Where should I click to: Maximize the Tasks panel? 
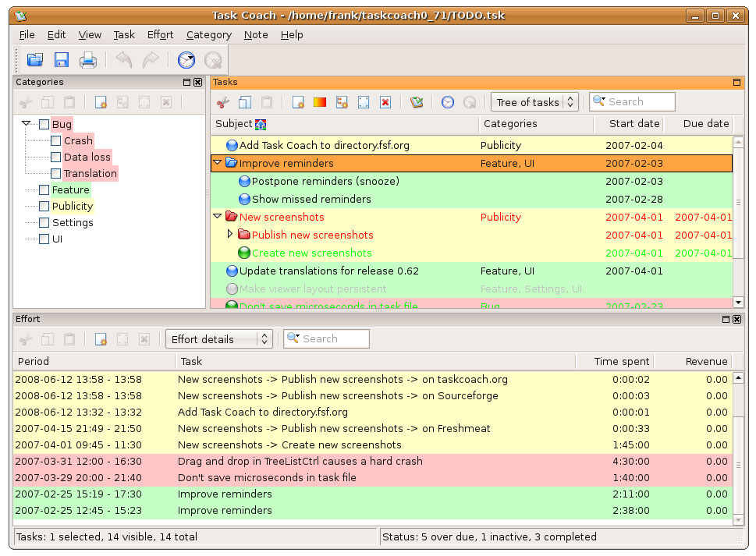[736, 83]
